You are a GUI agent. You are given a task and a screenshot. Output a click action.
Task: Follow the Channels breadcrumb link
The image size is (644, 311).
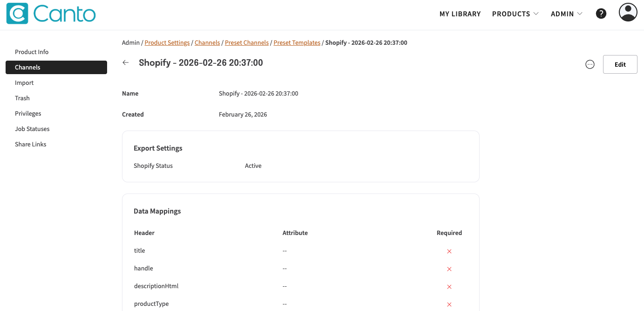point(207,42)
